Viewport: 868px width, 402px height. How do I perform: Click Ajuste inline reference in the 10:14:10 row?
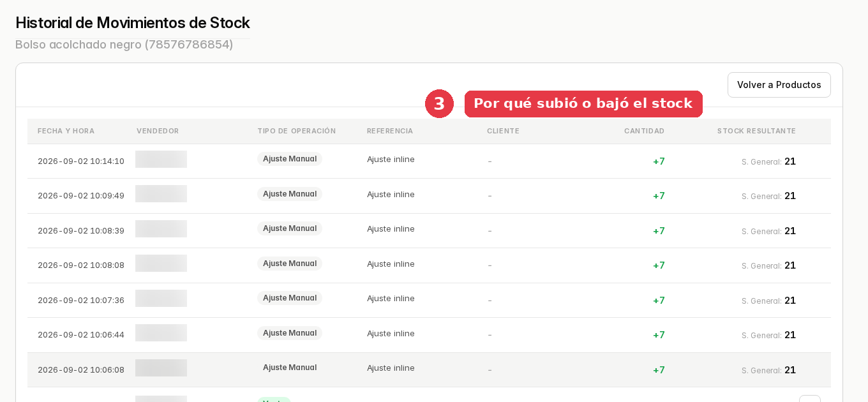[x=391, y=160]
